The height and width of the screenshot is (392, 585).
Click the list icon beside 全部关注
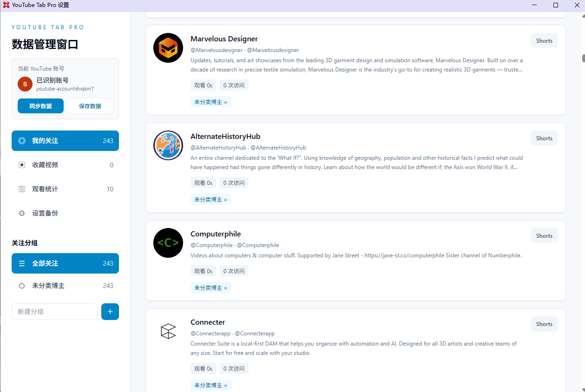coord(22,263)
